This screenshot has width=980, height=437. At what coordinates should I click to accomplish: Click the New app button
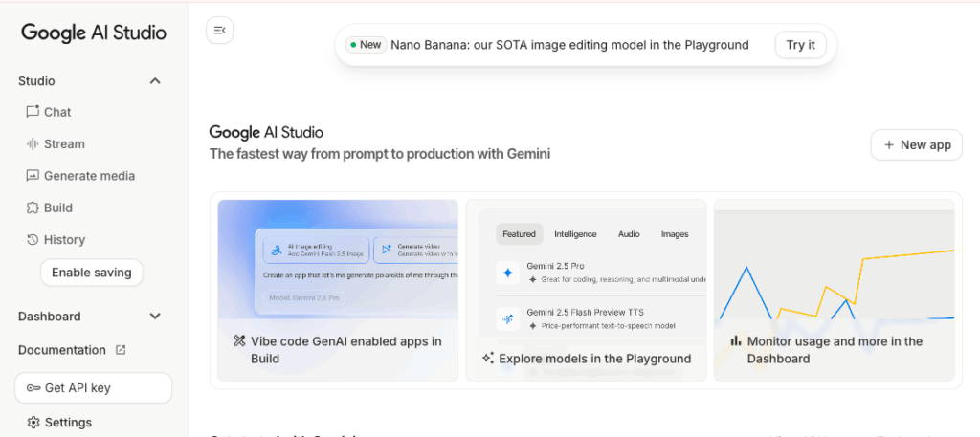pos(916,144)
